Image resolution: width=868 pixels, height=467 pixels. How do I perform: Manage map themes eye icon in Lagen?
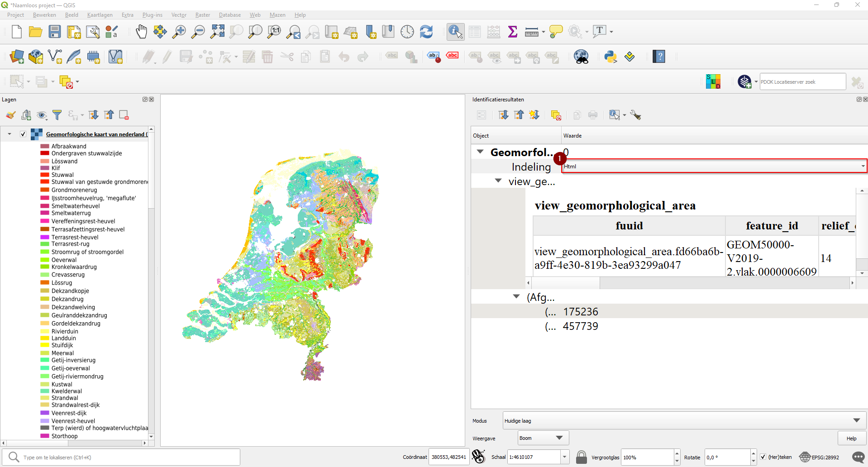42,115
